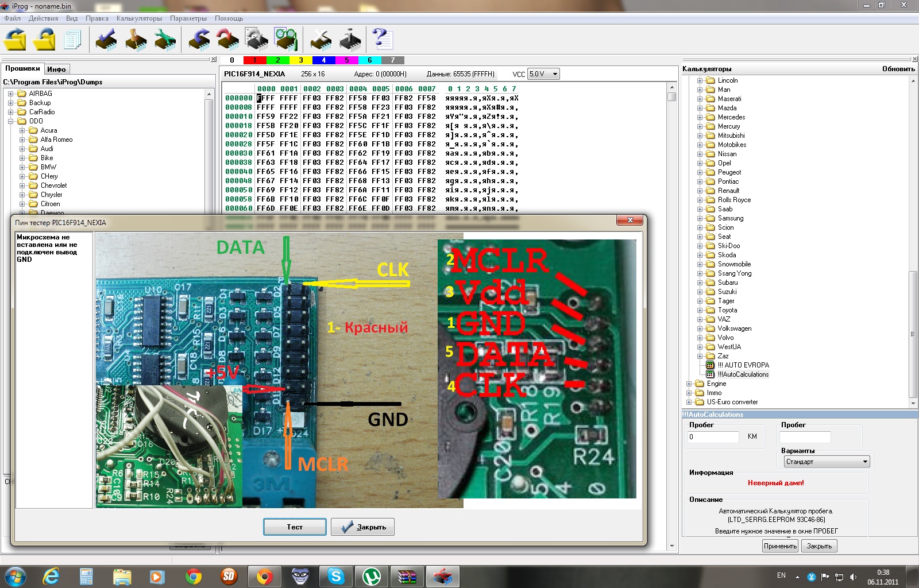
Task: Click the chip with green wrench icon
Action: tap(165, 40)
